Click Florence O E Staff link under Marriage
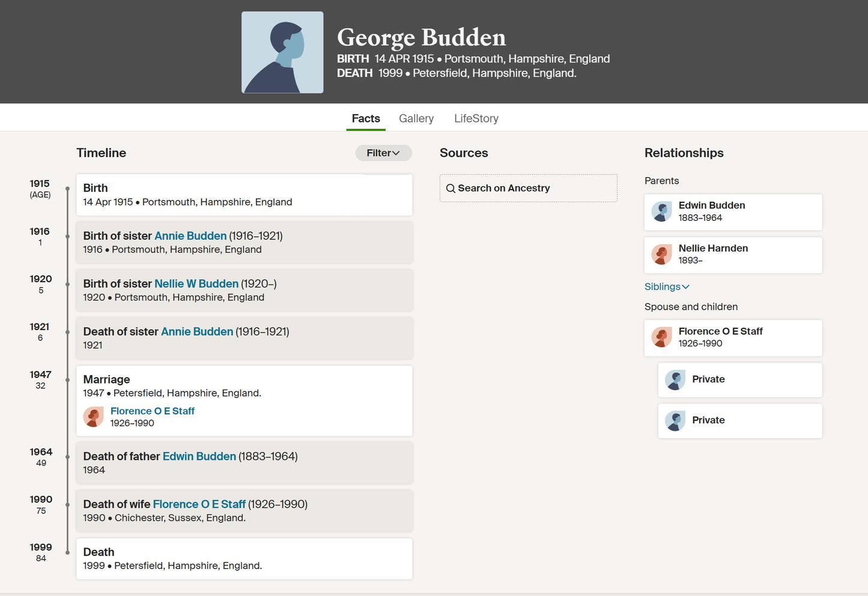 point(153,411)
